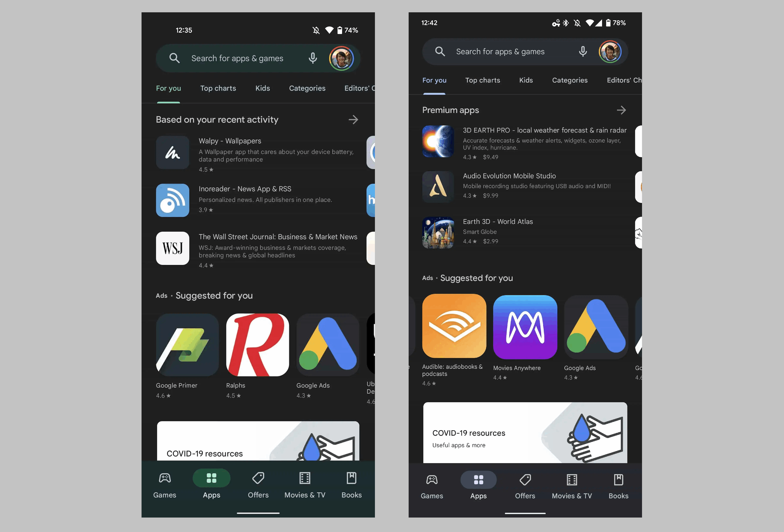Select the Kids tab

coord(262,88)
